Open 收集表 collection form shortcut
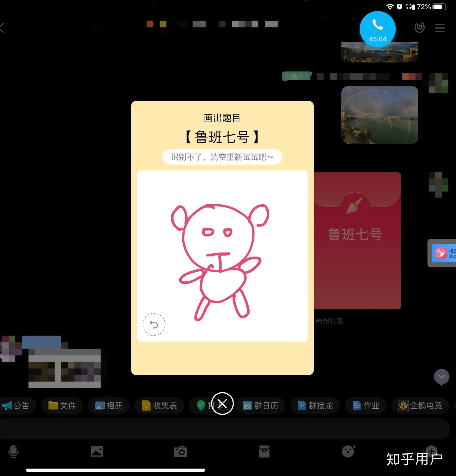Image resolution: width=456 pixels, height=476 pixels. pos(160,406)
